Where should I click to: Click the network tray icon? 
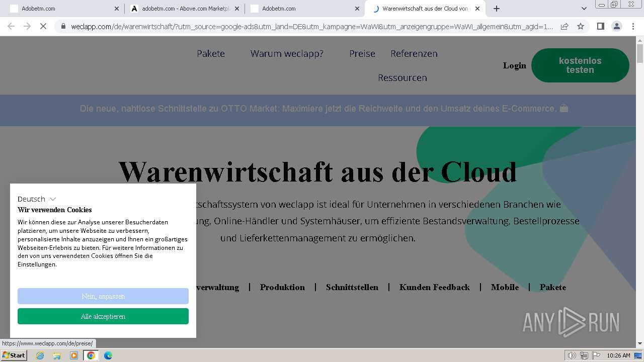[584, 355]
